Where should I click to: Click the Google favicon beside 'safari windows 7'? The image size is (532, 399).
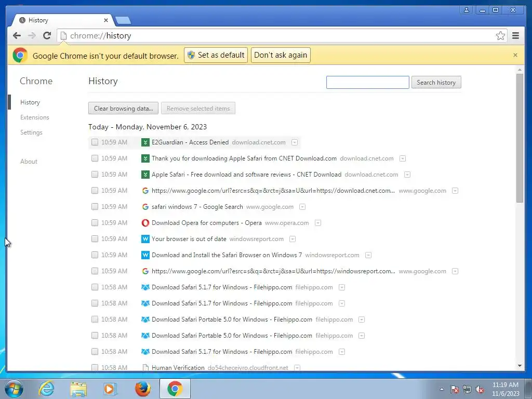pos(145,207)
